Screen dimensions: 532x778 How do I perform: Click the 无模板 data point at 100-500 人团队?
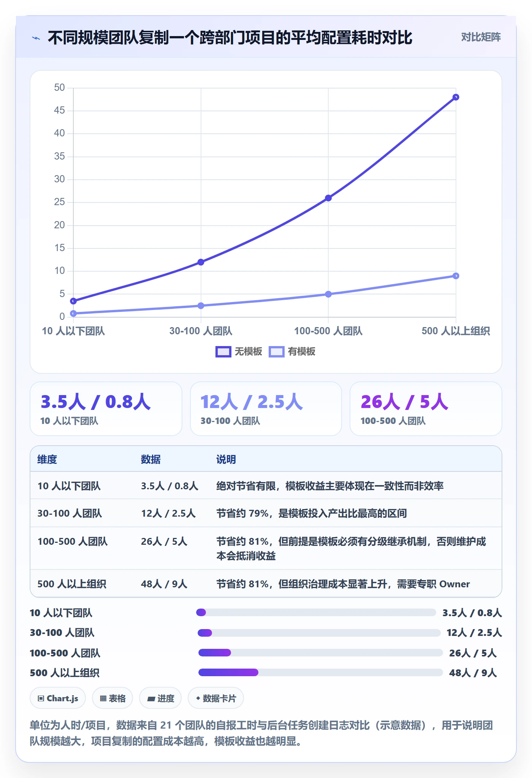point(328,198)
